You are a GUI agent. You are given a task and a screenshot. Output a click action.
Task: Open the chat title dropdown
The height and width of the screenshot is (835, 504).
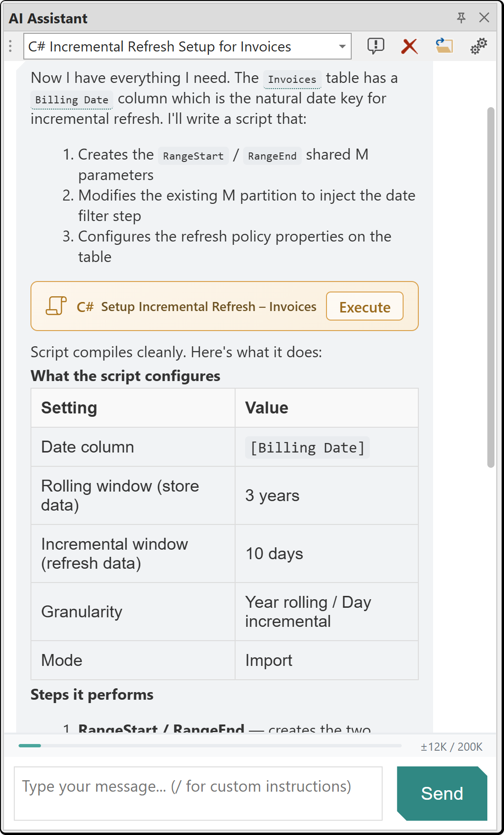click(342, 46)
